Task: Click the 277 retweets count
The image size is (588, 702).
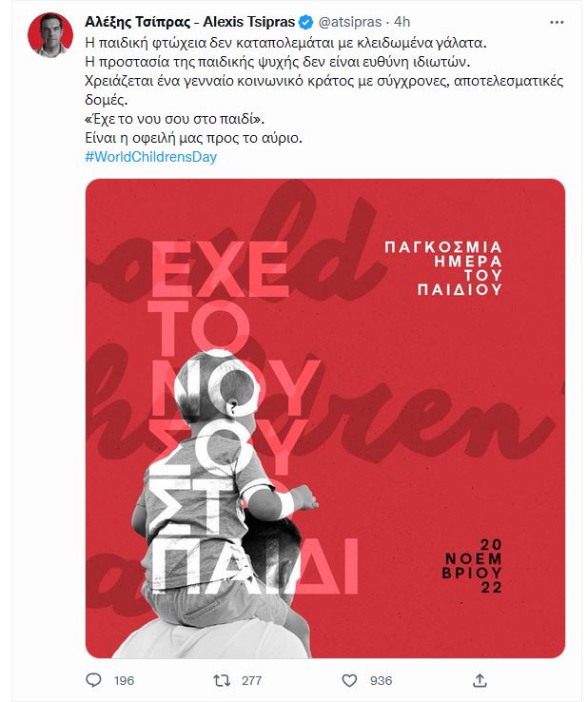Action: point(252,680)
